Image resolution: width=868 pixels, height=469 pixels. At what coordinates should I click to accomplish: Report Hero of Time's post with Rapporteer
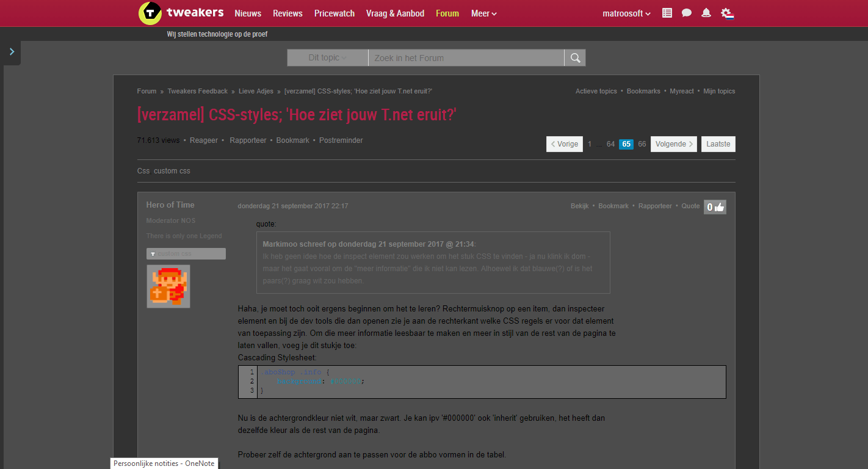pos(655,206)
